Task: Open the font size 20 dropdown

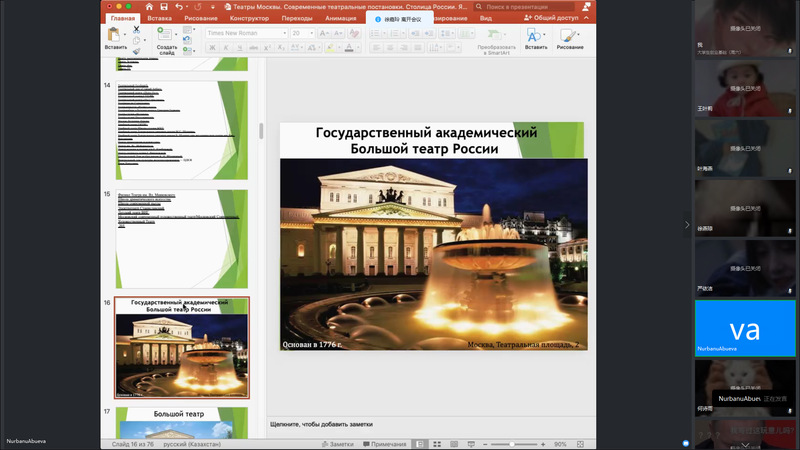Action: 312,33
